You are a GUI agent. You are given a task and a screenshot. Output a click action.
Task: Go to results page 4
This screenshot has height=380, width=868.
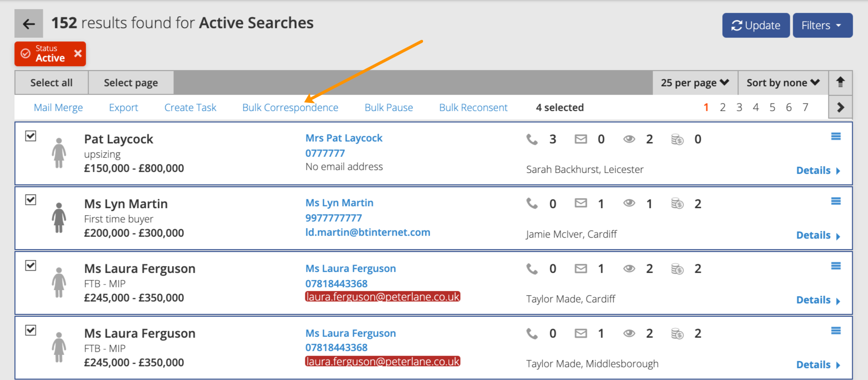coord(756,108)
